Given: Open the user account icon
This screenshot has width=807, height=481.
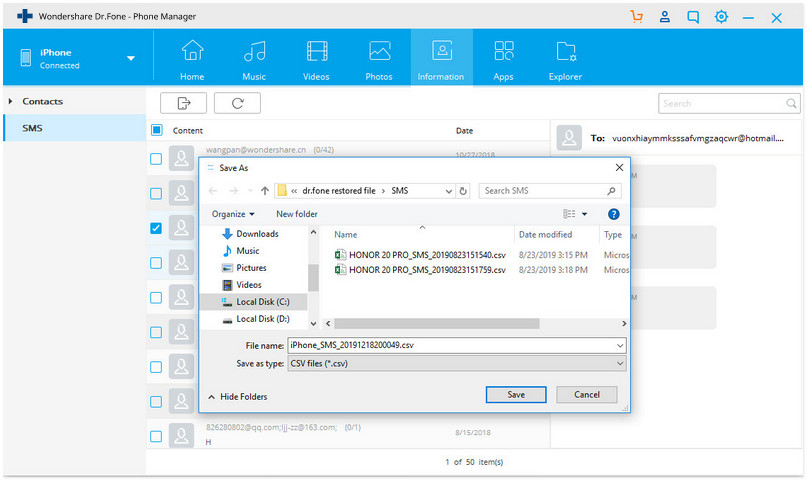Looking at the screenshot, I should 664,17.
